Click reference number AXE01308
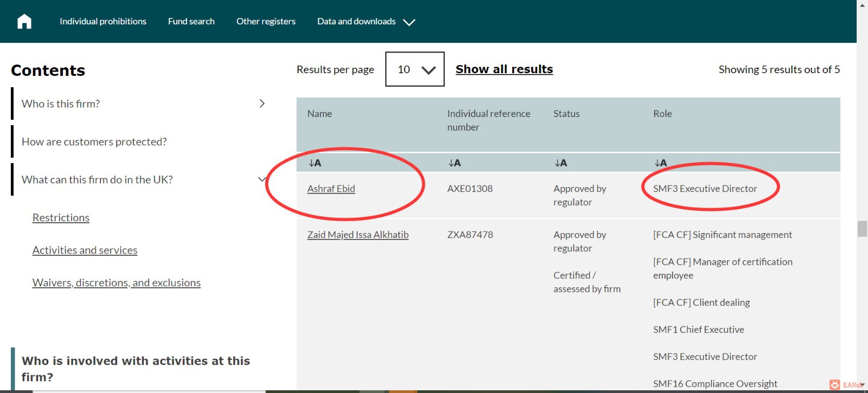 pos(470,189)
